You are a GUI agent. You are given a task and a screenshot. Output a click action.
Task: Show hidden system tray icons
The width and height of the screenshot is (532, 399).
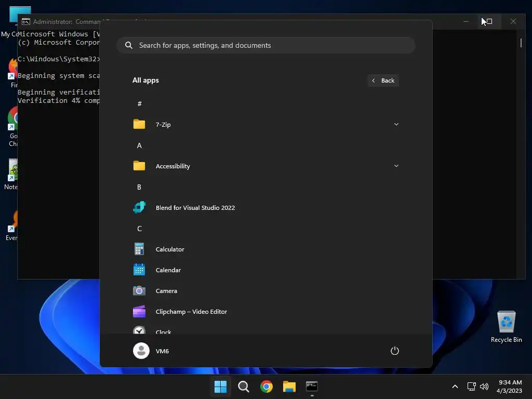click(455, 387)
